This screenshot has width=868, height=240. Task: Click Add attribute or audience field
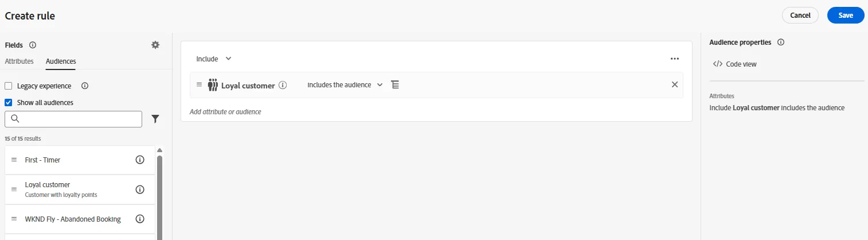click(225, 111)
